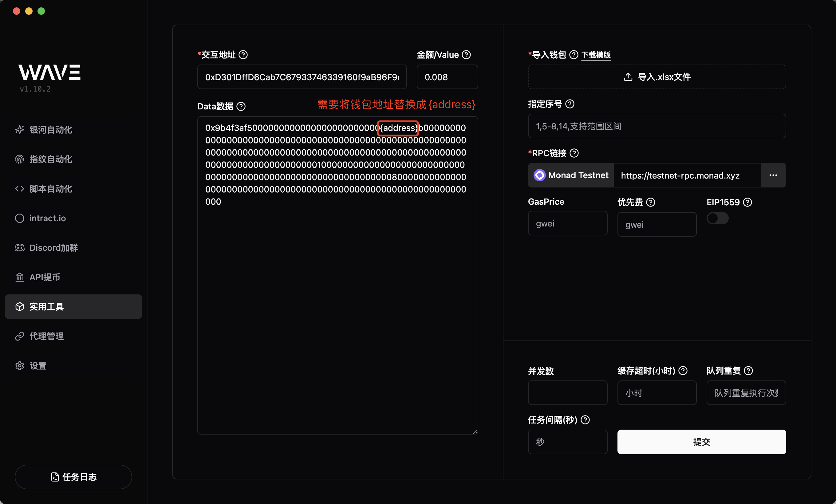Click help icon beside 任务间隔(秒)
The height and width of the screenshot is (504, 836).
[x=585, y=420]
